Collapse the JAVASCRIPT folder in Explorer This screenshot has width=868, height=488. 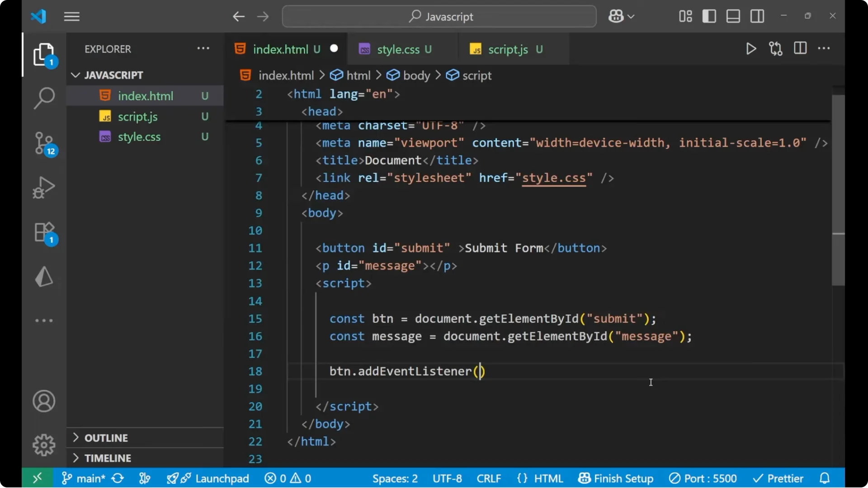point(75,75)
